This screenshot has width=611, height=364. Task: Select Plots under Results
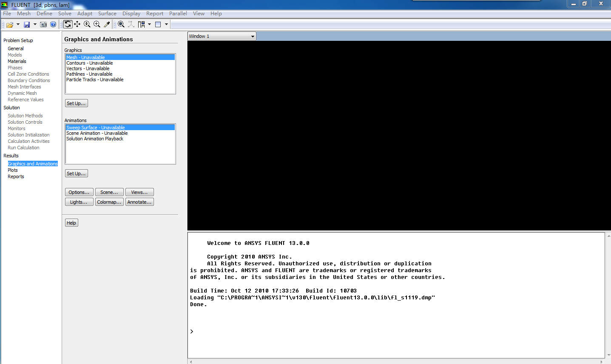coord(13,170)
